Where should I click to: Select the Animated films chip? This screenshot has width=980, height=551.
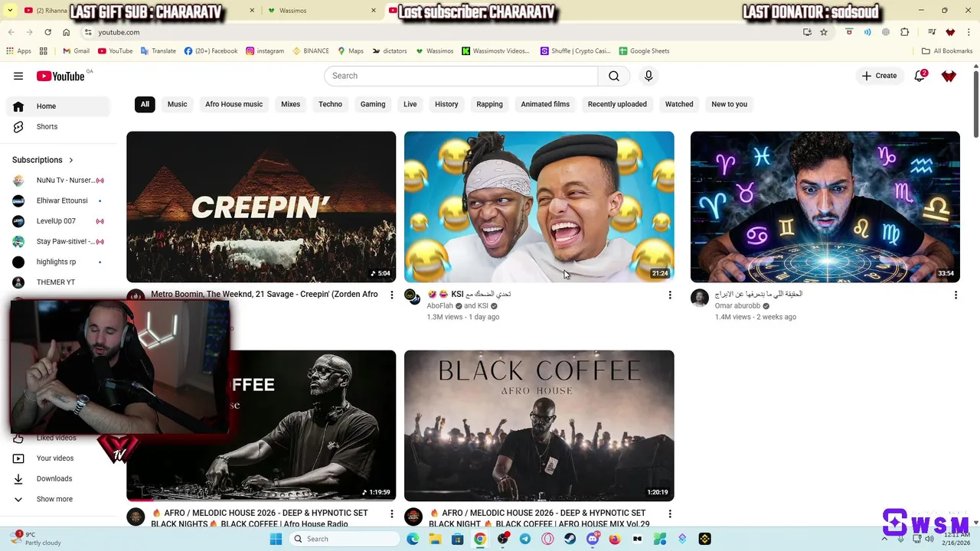tap(545, 104)
